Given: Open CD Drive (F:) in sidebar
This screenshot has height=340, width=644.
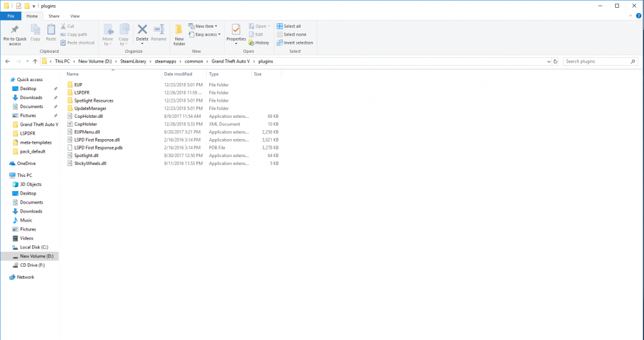Looking at the screenshot, I should coord(32,265).
